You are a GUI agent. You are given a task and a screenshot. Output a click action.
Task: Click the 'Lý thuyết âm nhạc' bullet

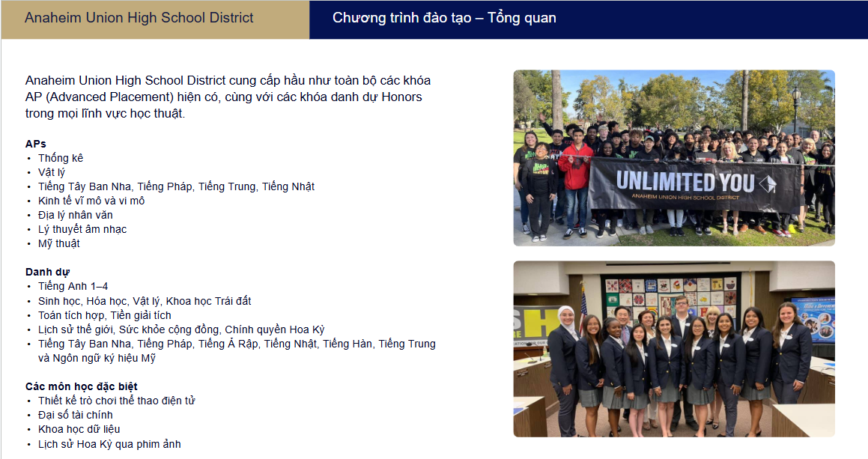[x=82, y=229]
